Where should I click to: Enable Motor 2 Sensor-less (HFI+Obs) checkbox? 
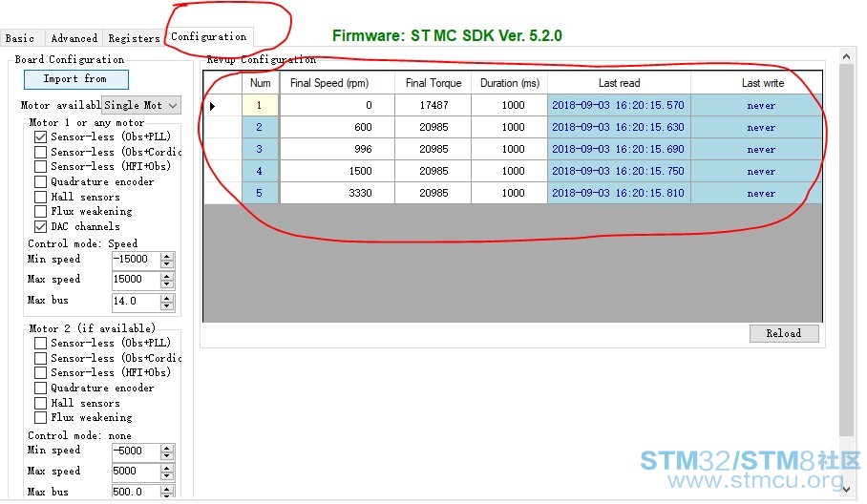coord(40,373)
